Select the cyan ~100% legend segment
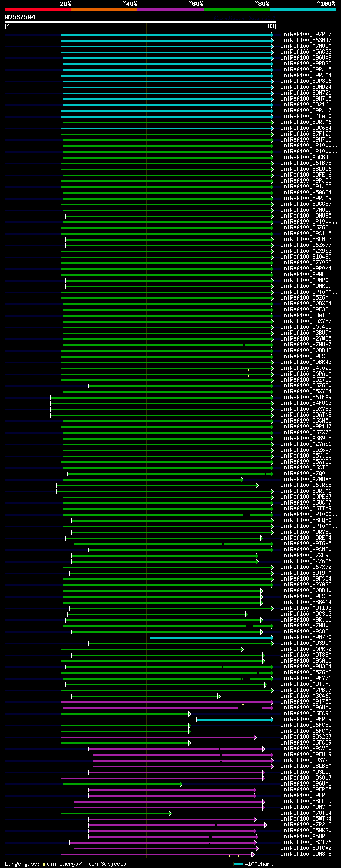Image resolution: width=341 pixels, height=868 pixels. tap(303, 10)
